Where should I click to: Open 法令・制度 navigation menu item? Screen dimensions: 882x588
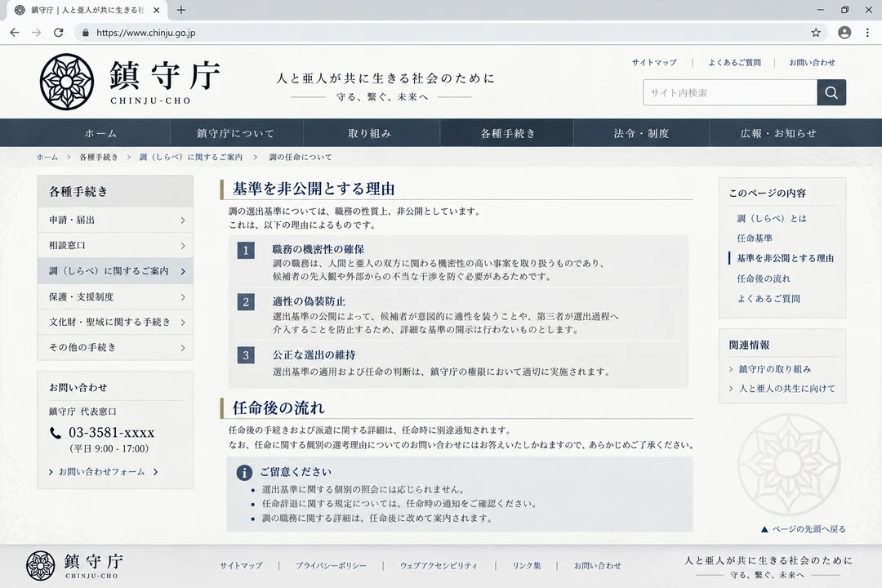(x=641, y=133)
